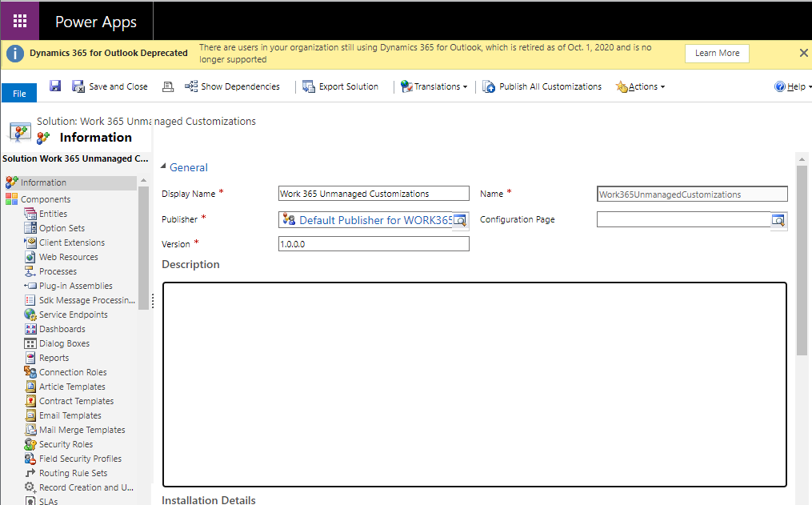Click the Security Roles icon

coord(30,444)
